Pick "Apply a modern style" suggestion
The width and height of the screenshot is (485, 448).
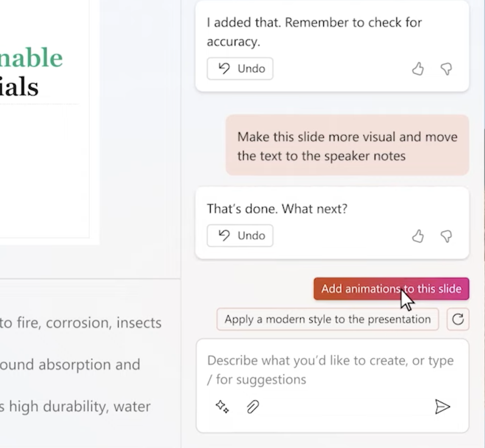[327, 319]
